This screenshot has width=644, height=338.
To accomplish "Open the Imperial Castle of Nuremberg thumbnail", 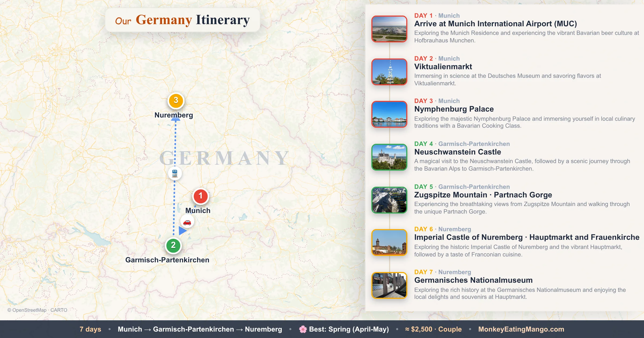I will point(389,243).
